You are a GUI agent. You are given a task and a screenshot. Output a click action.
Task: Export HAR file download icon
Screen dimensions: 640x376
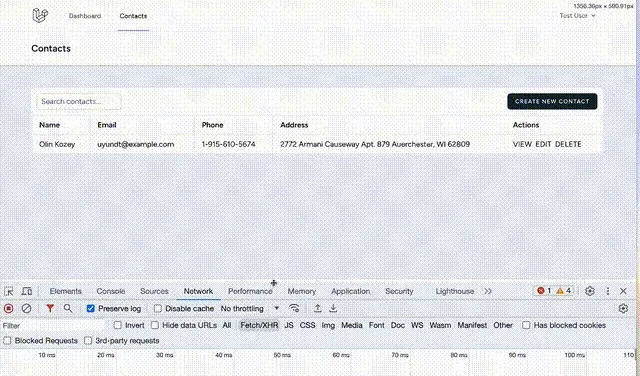pyautogui.click(x=333, y=308)
